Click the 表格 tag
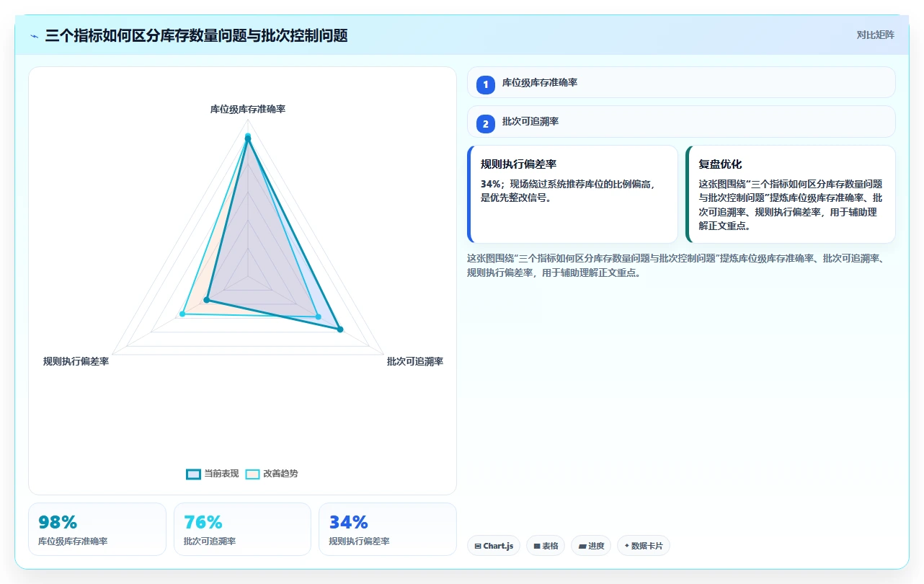Viewport: 924px width, 584px height. (x=546, y=546)
